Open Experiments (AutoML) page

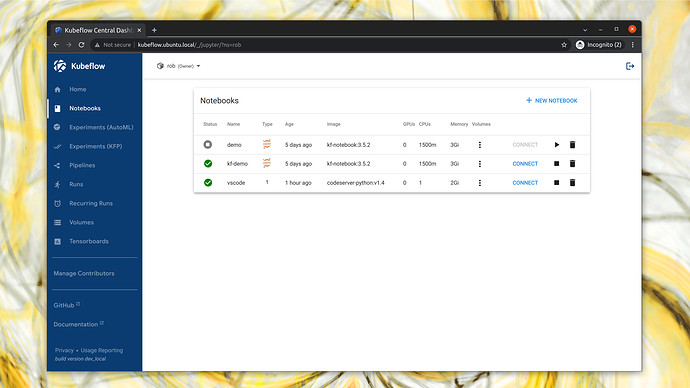[x=101, y=127]
